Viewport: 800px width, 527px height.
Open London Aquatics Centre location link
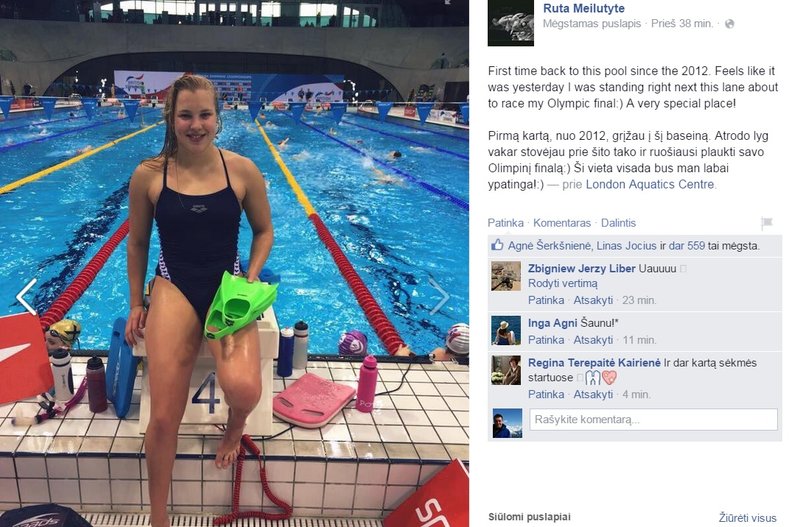click(649, 185)
